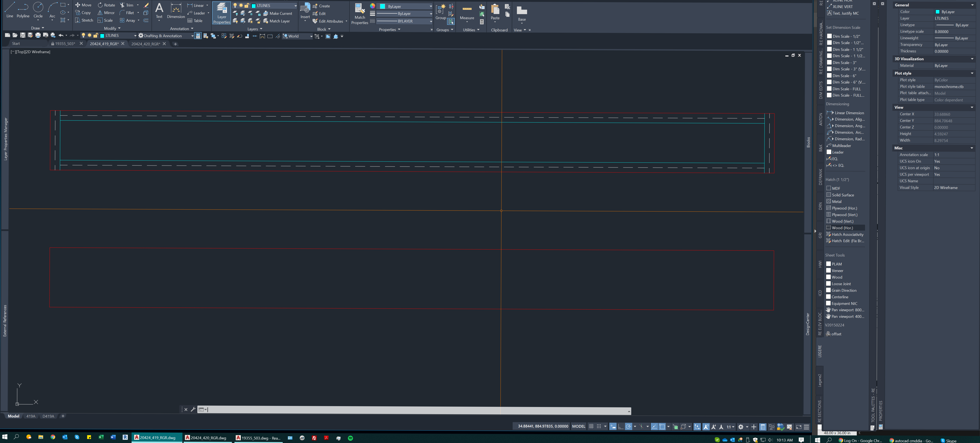Click Dim Scale - FULL palette item

(844, 89)
